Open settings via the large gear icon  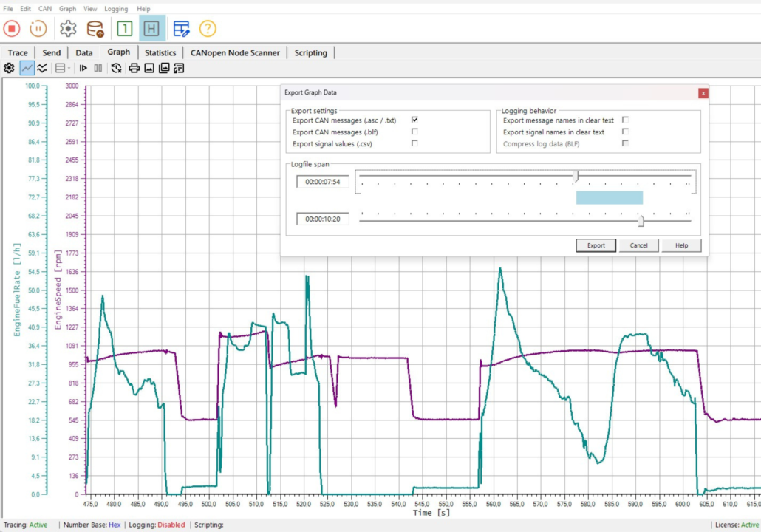click(68, 29)
